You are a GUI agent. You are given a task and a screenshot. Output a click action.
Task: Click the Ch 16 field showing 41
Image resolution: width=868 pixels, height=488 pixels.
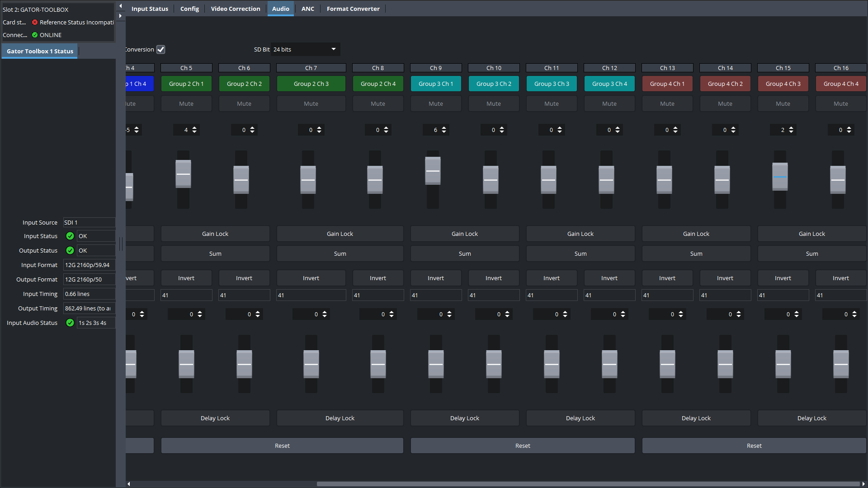(x=841, y=295)
